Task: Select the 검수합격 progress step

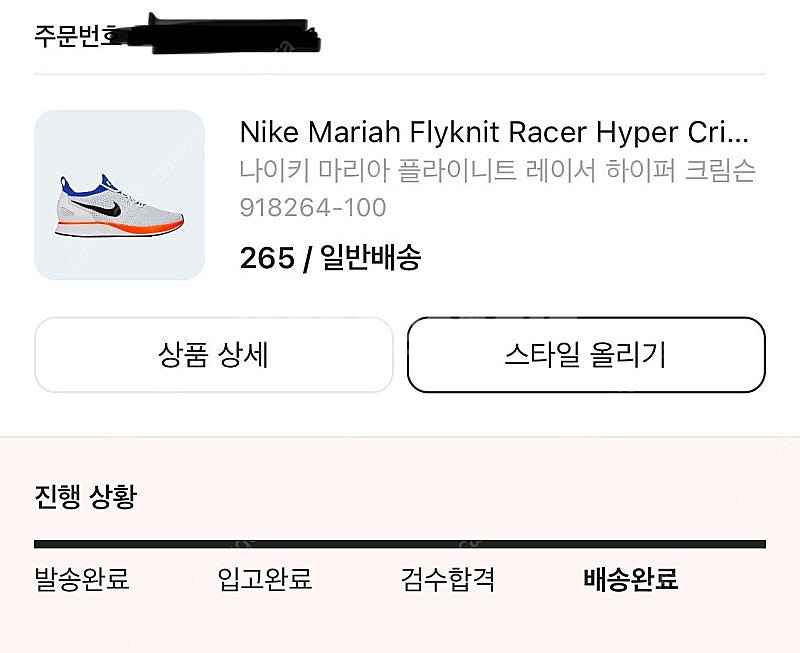Action: click(447, 579)
